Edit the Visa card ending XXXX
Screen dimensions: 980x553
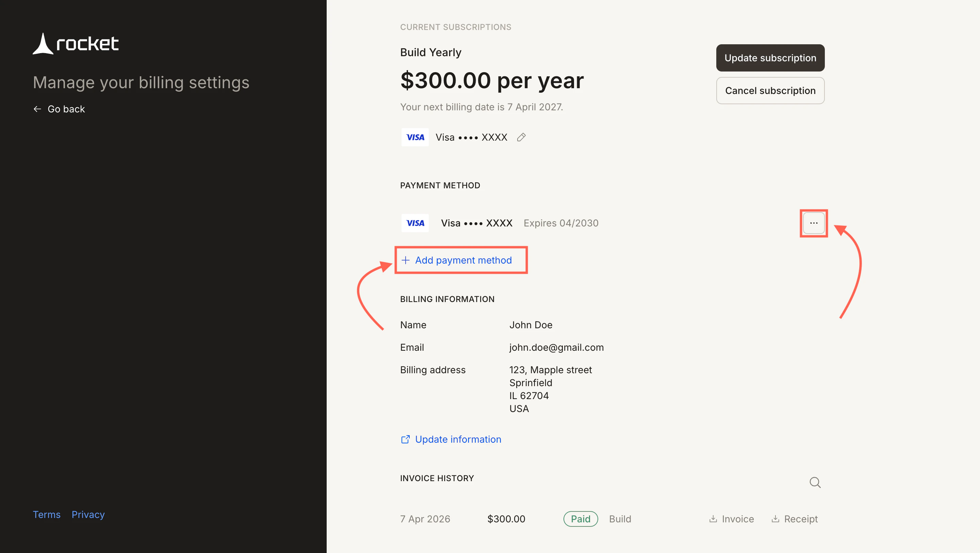tap(521, 137)
